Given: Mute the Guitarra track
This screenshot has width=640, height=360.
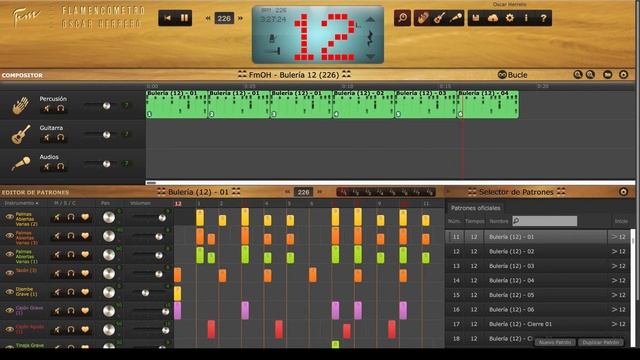Looking at the screenshot, I should [x=47, y=138].
